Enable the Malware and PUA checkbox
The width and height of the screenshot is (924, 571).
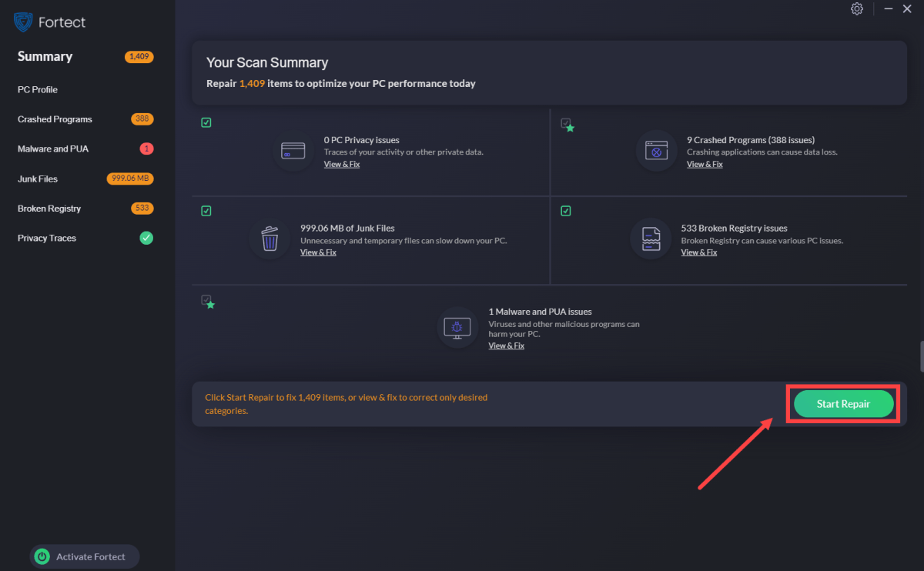pos(206,300)
